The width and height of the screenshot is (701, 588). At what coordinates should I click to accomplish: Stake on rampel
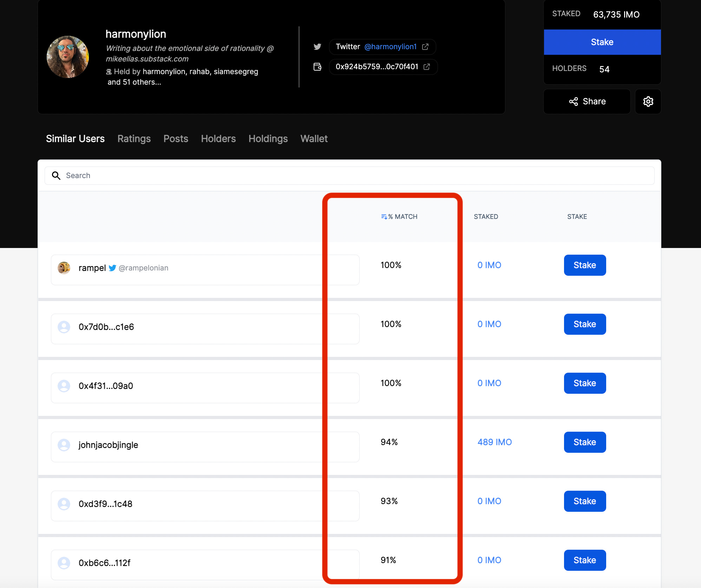point(585,265)
